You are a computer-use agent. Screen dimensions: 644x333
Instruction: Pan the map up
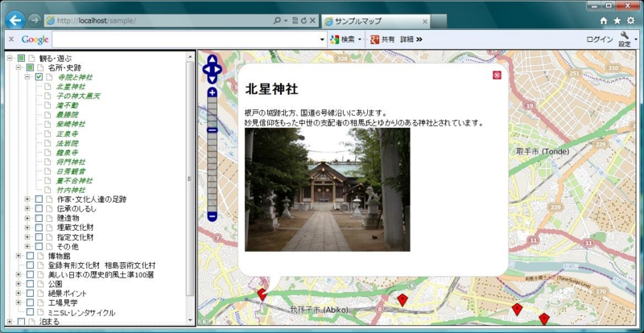(x=212, y=60)
